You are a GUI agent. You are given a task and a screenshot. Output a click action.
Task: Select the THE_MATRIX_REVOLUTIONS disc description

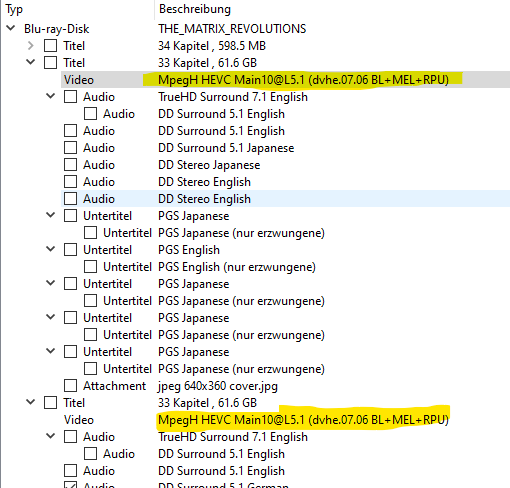232,29
